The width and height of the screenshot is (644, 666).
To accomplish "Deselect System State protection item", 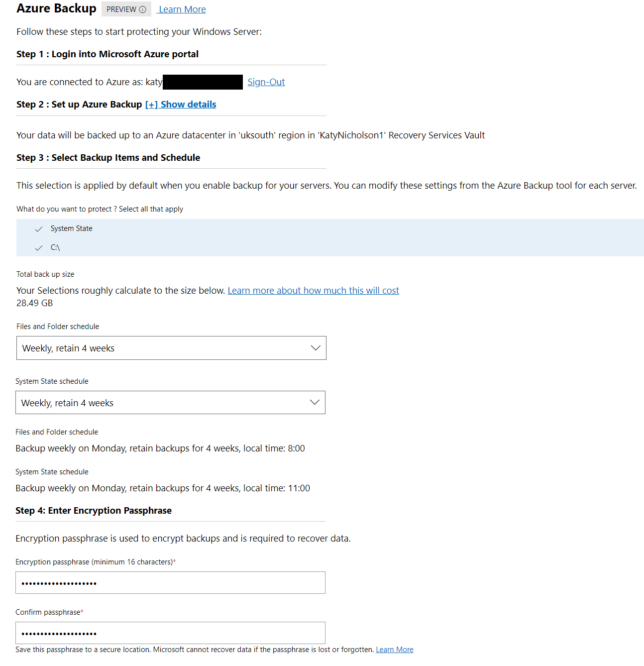I will (71, 228).
